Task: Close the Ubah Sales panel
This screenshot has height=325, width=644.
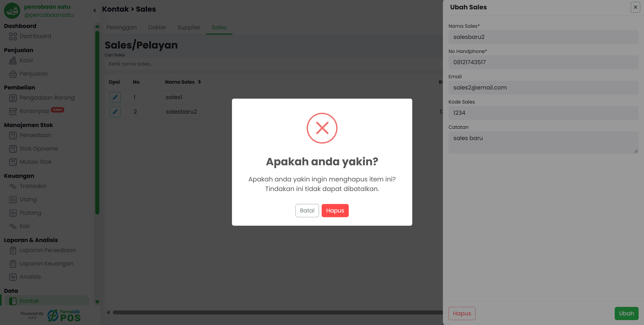Action: point(635,7)
